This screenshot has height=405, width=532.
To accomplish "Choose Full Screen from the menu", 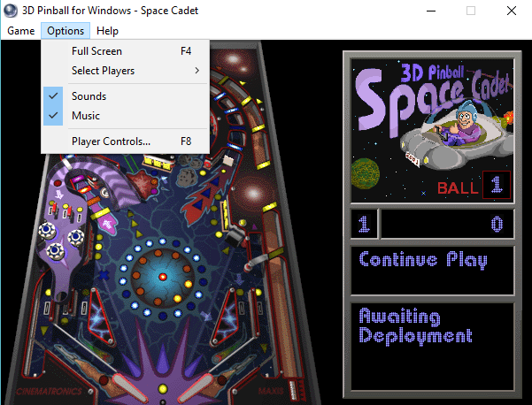I will click(96, 51).
